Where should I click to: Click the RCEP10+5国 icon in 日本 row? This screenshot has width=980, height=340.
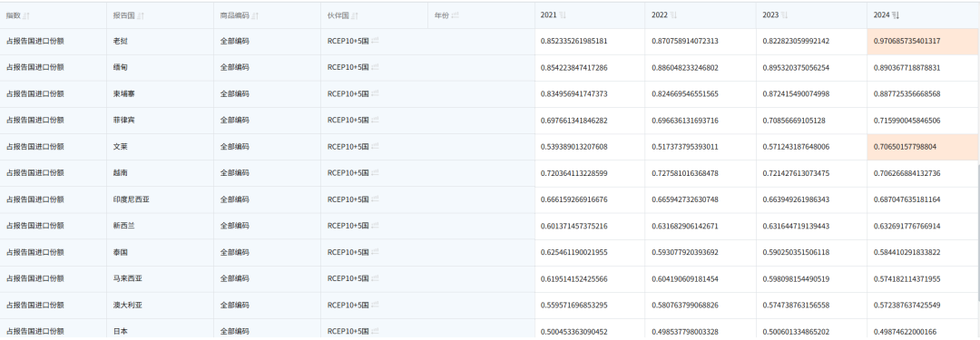tap(375, 331)
